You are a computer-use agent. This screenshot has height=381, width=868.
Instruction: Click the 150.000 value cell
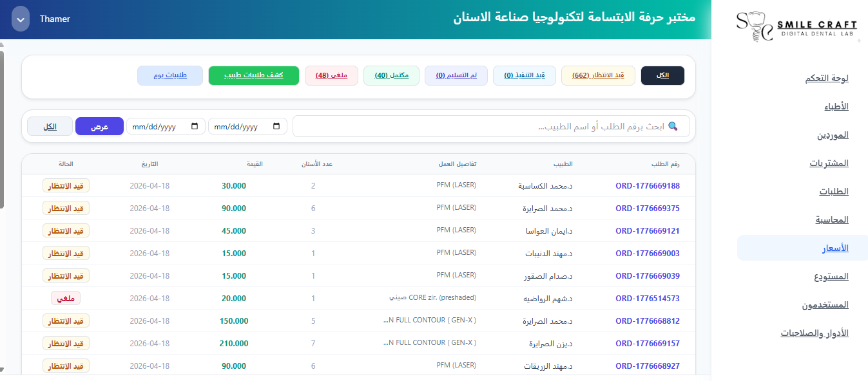coord(234,321)
